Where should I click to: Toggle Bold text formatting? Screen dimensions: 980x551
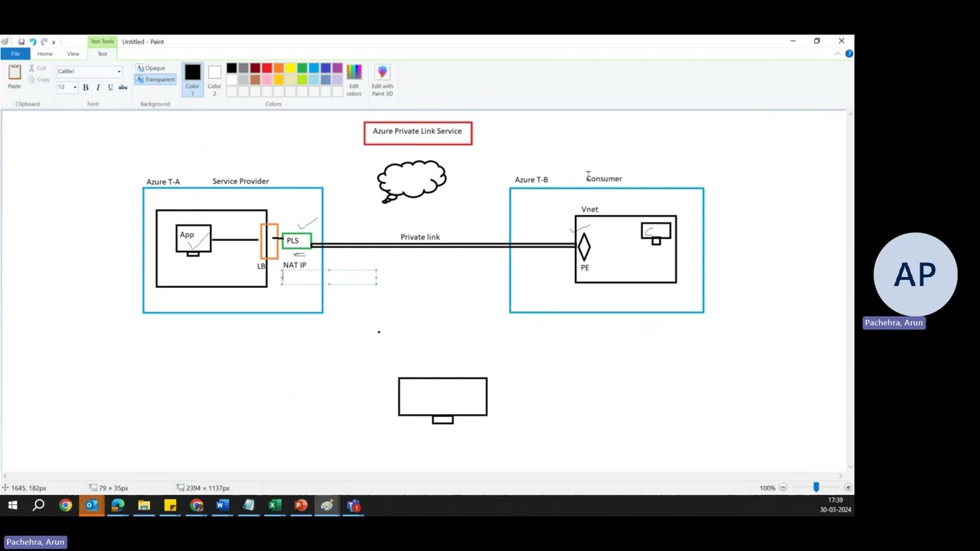[x=86, y=87]
